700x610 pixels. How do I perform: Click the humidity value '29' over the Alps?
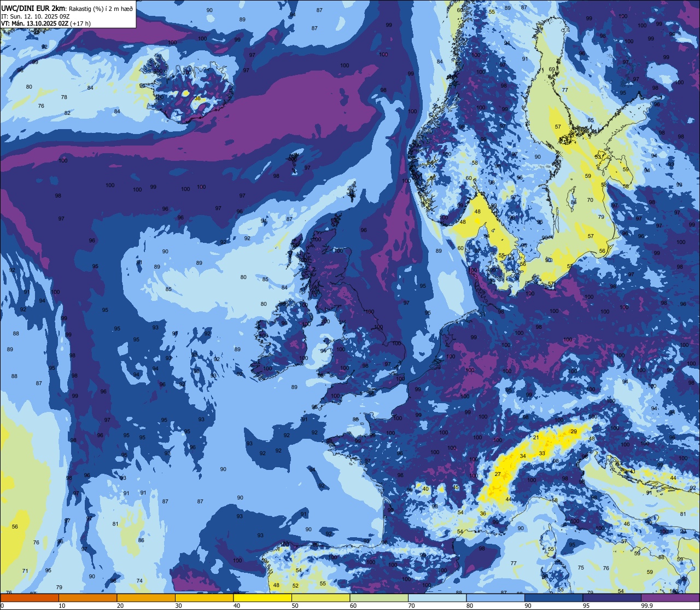[574, 432]
